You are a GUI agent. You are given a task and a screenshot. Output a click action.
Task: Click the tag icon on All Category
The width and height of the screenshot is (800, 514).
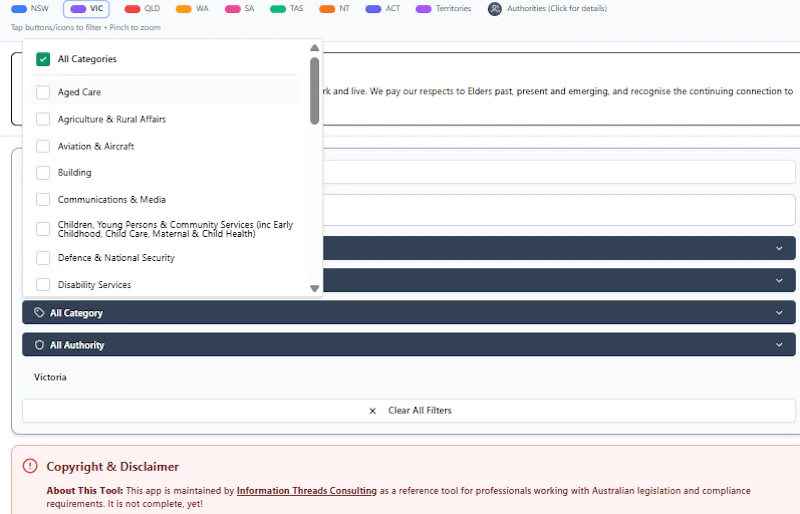[x=39, y=312]
